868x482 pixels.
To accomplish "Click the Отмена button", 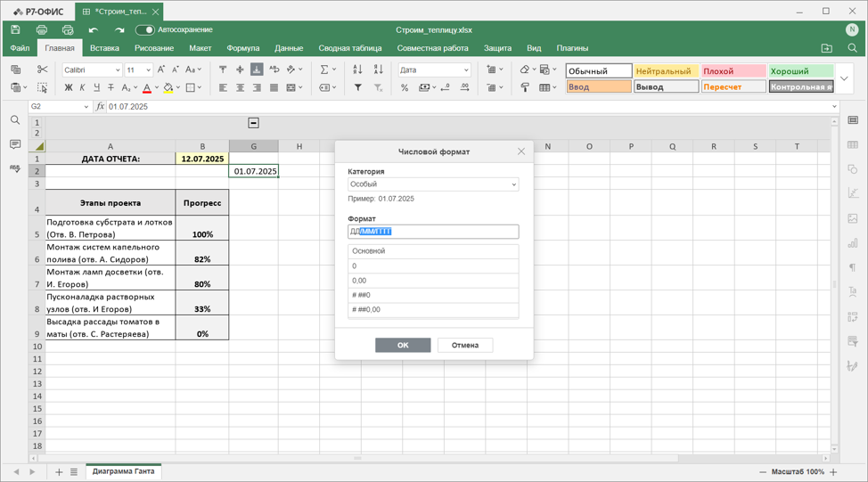I will pyautogui.click(x=465, y=345).
